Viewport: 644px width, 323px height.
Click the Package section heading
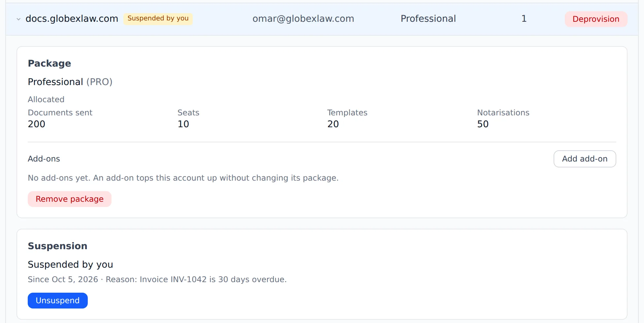tap(49, 63)
